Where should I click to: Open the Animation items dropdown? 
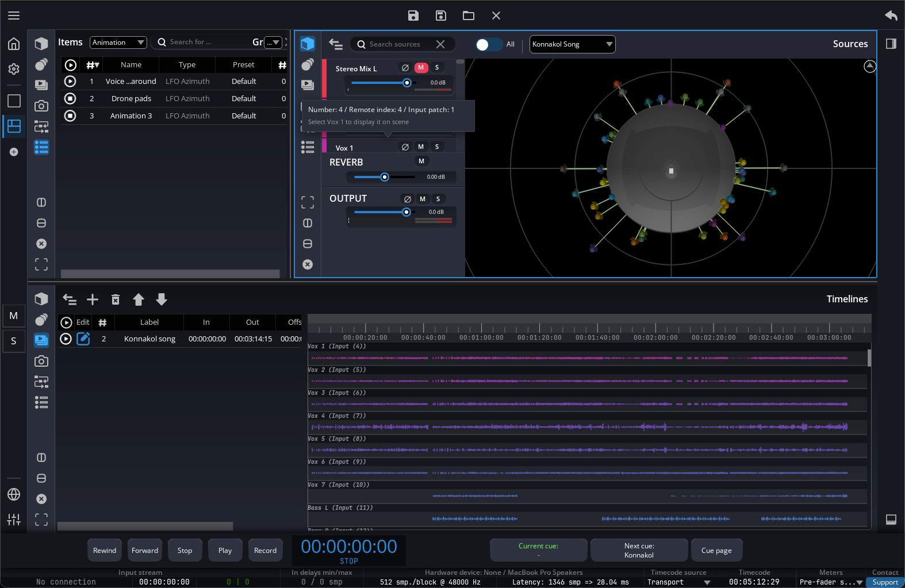click(x=118, y=43)
